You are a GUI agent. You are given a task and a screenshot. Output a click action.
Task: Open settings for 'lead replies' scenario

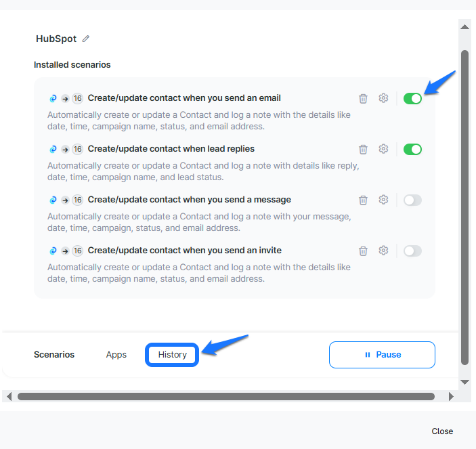coord(383,149)
